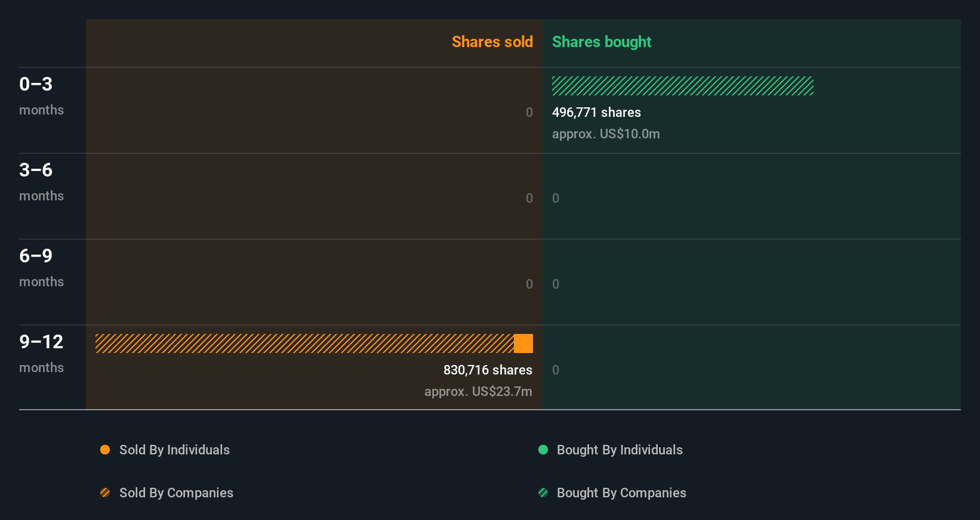
Task: Select the Bought By Individuals legend label
Action: [x=620, y=450]
